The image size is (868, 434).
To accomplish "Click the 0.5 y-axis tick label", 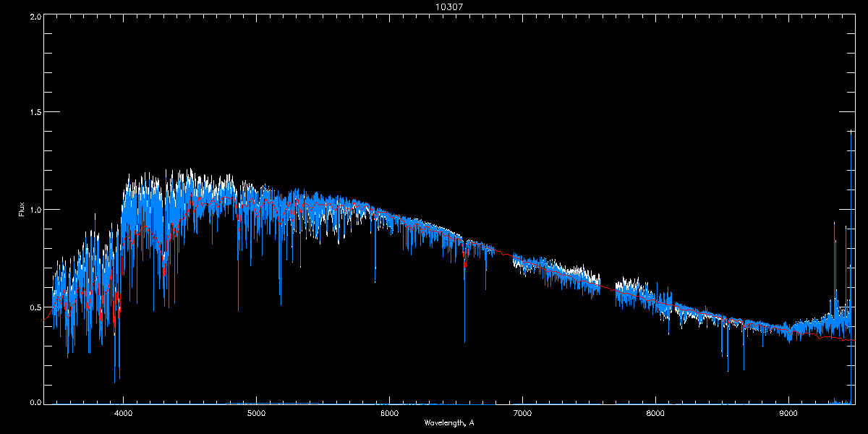I will tap(35, 307).
